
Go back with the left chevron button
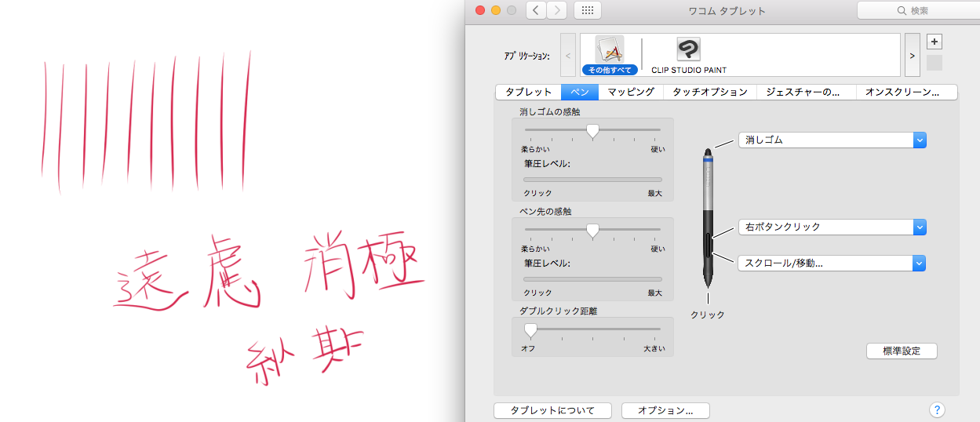pos(536,10)
